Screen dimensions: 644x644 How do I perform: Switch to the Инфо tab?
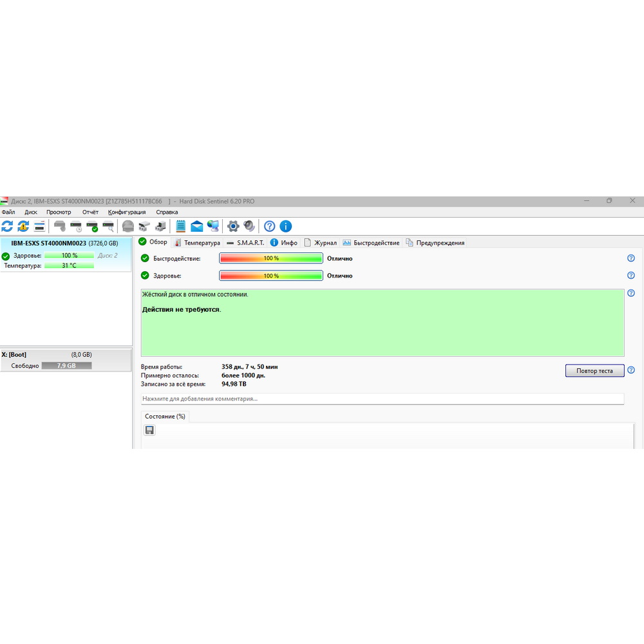284,243
